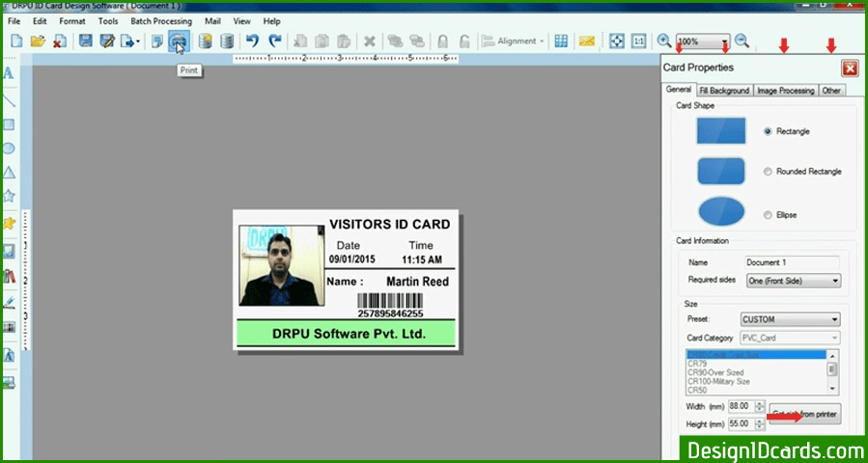Open the Card Category PVC_Card dropdown
868x463 pixels.
[x=790, y=338]
